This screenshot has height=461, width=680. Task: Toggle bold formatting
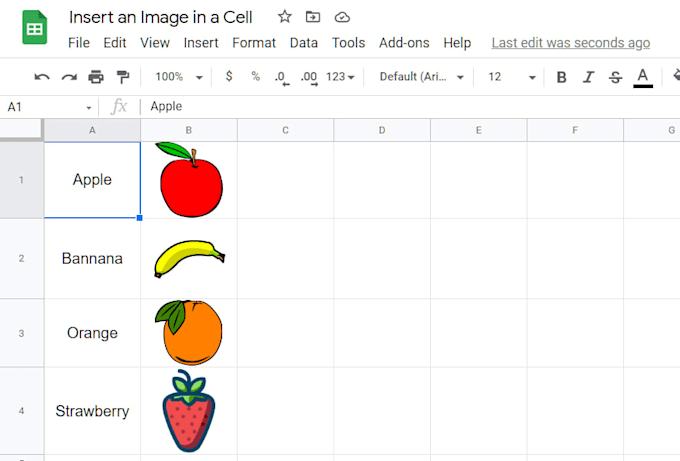(561, 77)
